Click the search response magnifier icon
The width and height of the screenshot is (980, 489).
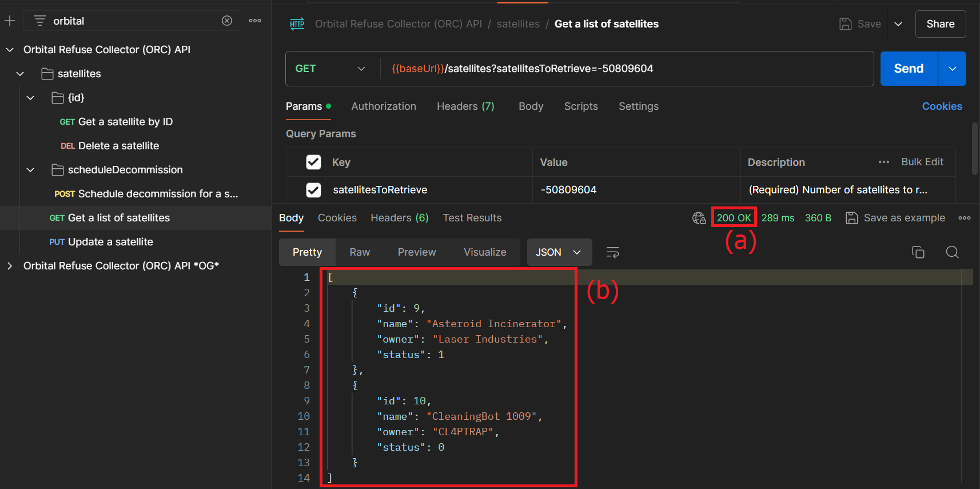[952, 252]
